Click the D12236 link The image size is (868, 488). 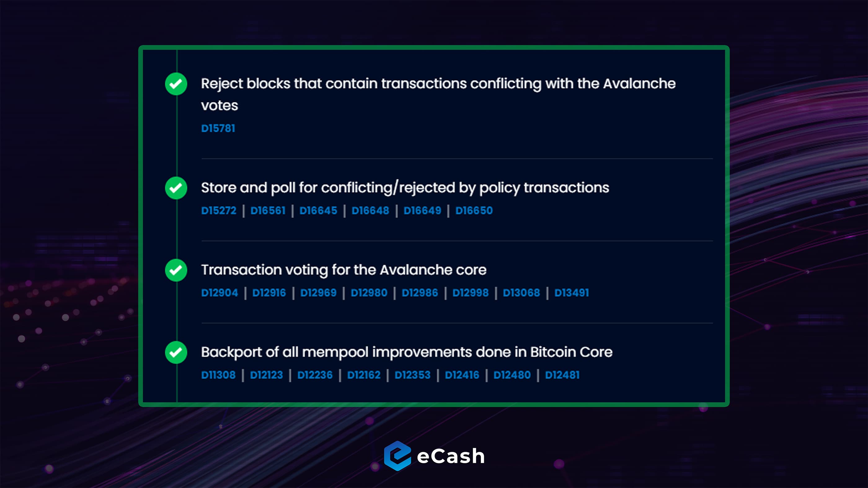[315, 375]
